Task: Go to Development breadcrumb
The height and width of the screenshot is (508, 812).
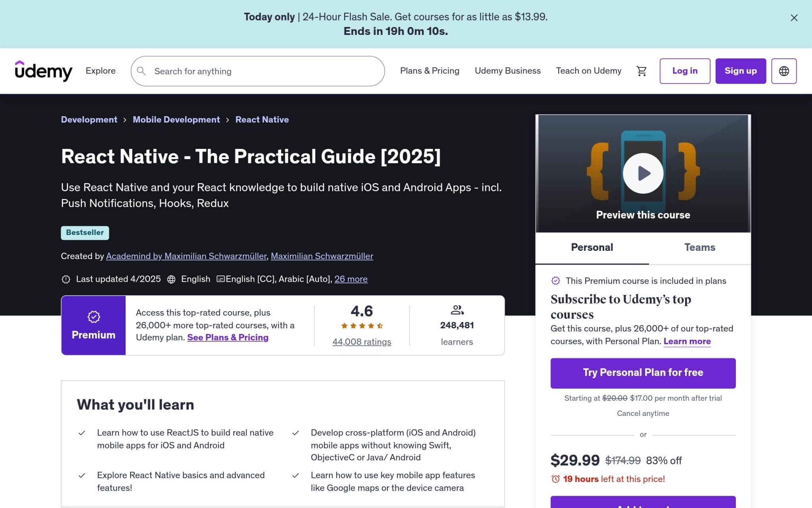Action: [x=89, y=119]
